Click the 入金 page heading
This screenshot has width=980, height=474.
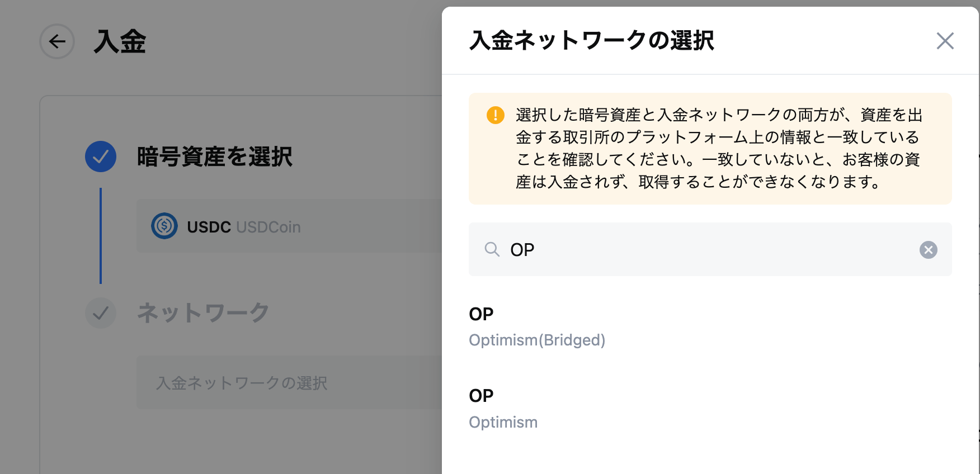[120, 42]
